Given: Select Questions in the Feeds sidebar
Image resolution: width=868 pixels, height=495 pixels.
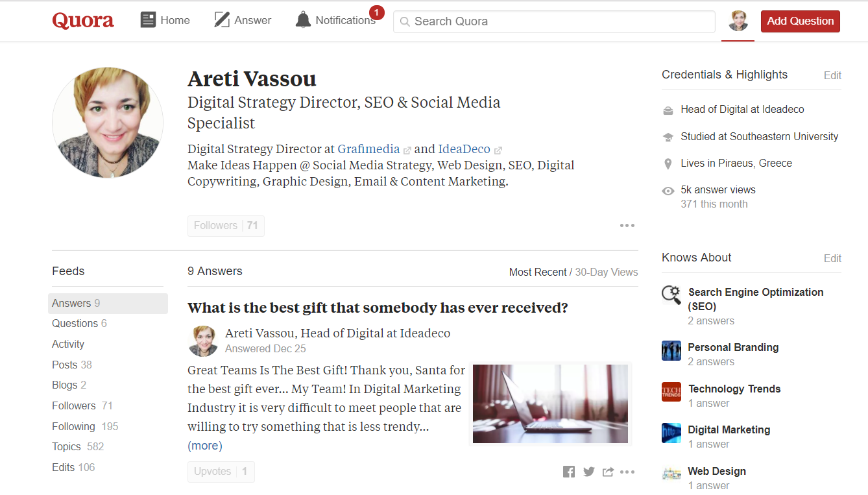Looking at the screenshot, I should coord(73,323).
